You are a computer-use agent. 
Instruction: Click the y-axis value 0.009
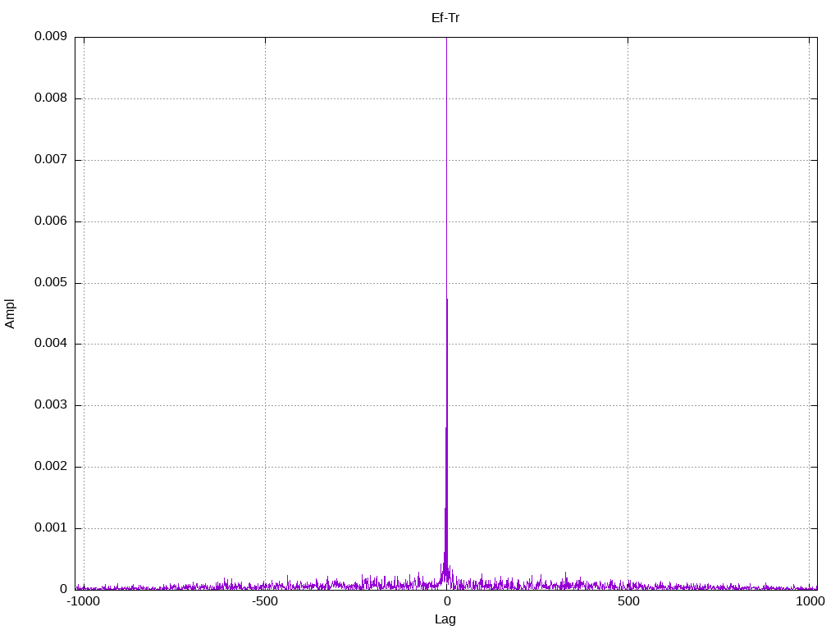coord(51,36)
